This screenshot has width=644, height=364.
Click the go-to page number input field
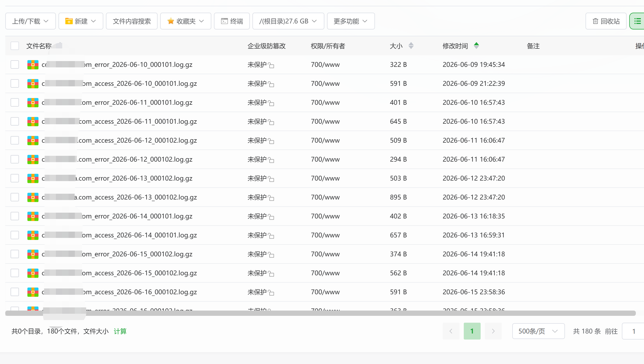(633, 331)
